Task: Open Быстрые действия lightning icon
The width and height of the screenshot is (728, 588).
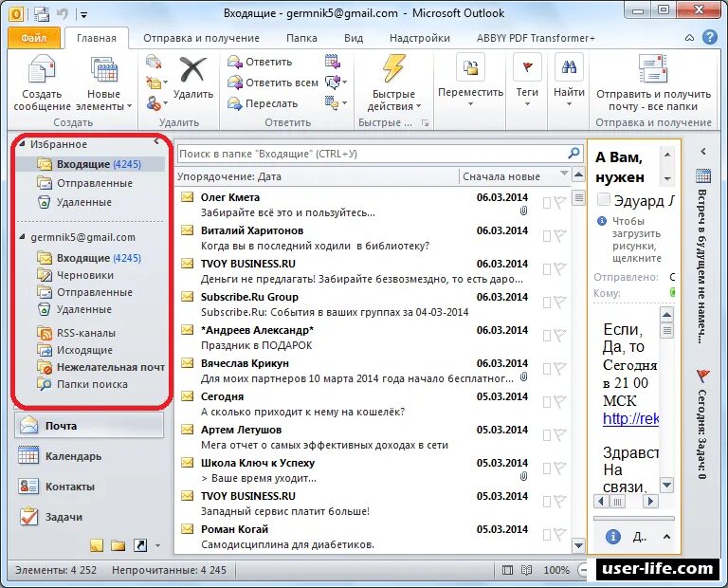Action: point(393,68)
